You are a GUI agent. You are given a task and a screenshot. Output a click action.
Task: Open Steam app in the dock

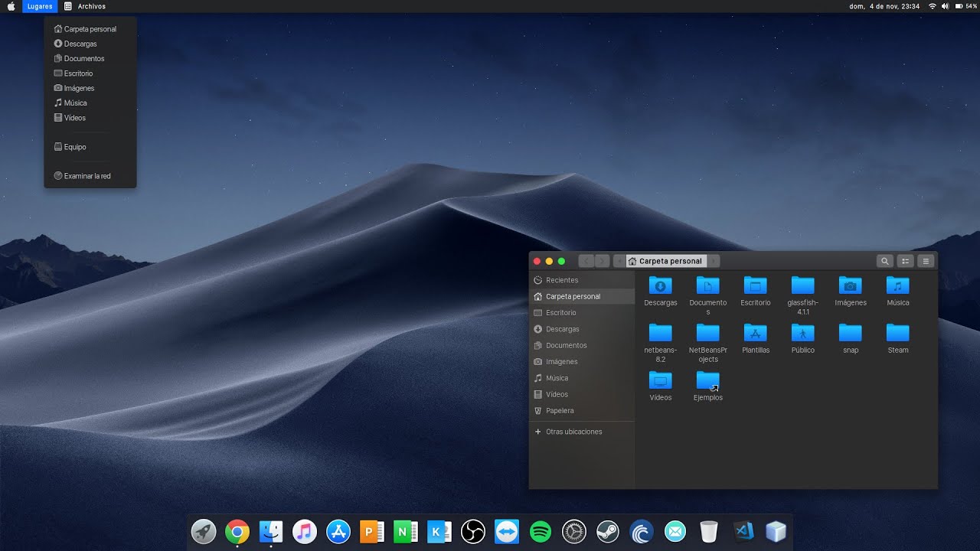click(608, 531)
